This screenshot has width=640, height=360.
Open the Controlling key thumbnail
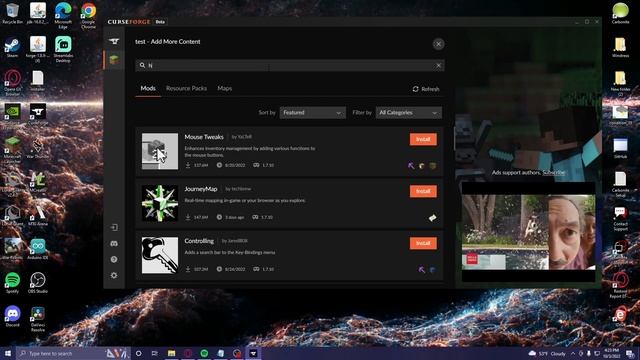[160, 255]
